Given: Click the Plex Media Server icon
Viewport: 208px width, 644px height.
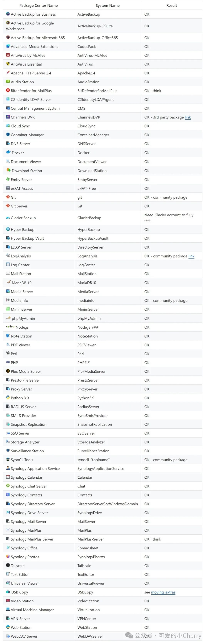Looking at the screenshot, I should 8,371.
